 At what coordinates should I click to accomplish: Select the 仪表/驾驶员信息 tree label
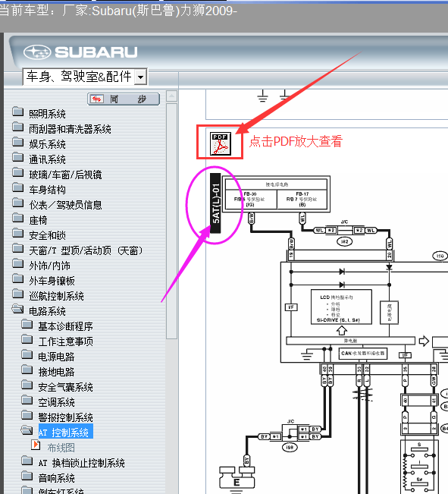[x=65, y=205]
